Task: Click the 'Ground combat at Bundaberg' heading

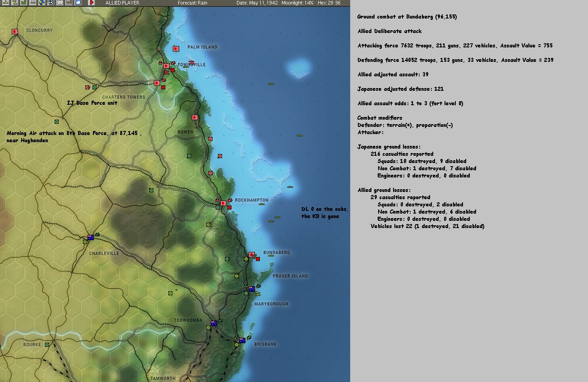Action: (407, 17)
